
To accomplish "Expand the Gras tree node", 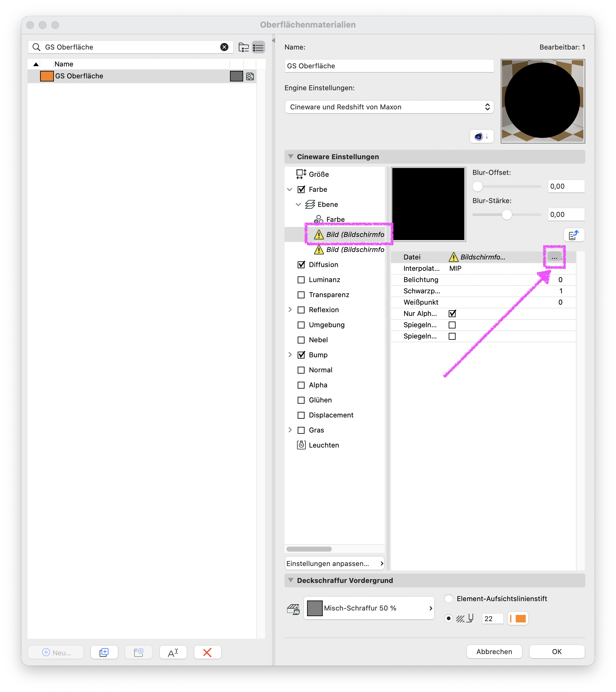I will pyautogui.click(x=290, y=430).
